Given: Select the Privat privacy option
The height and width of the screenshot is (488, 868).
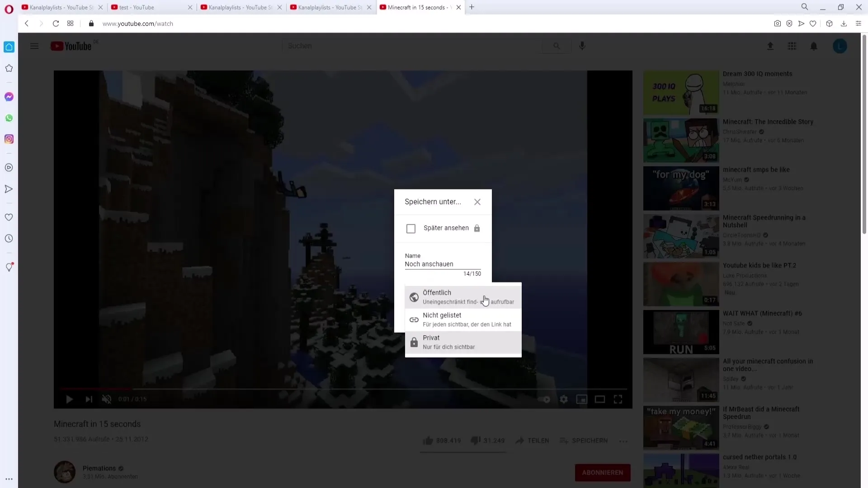Looking at the screenshot, I should 463,342.
